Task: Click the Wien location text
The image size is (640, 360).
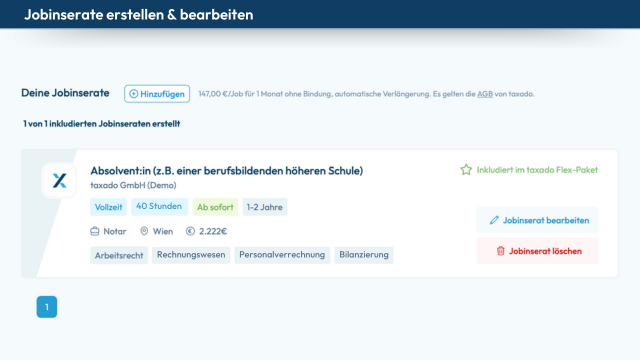Action: 163,231
